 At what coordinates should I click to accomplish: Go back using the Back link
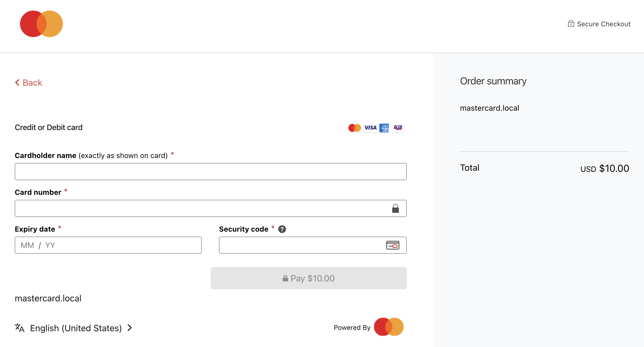pos(29,83)
